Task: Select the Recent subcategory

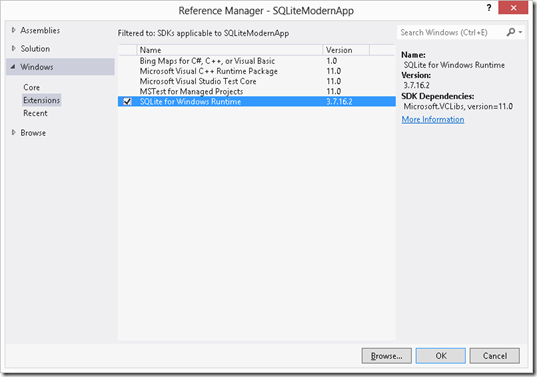Action: click(35, 113)
